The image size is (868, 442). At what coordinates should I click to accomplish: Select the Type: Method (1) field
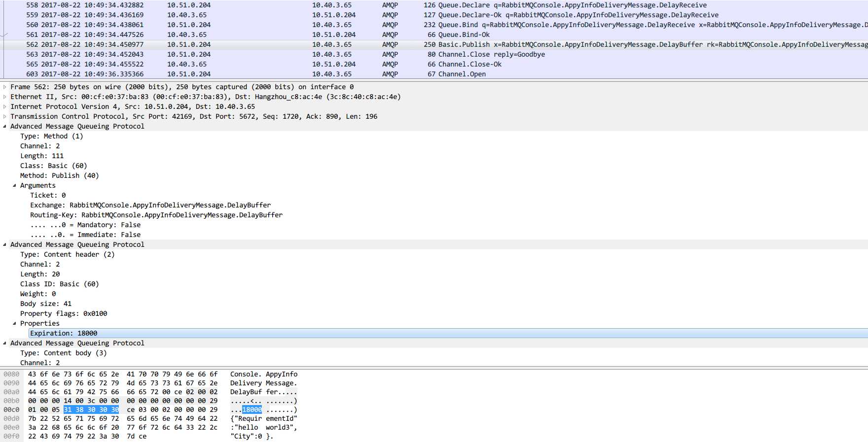(x=52, y=136)
